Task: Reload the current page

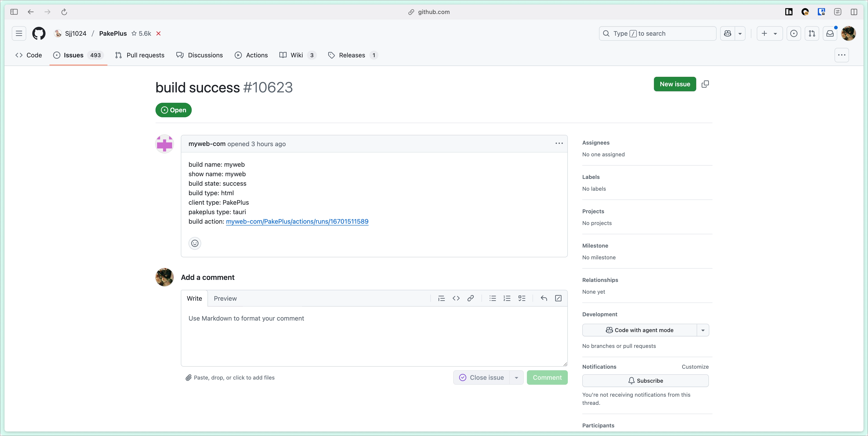Action: click(64, 12)
